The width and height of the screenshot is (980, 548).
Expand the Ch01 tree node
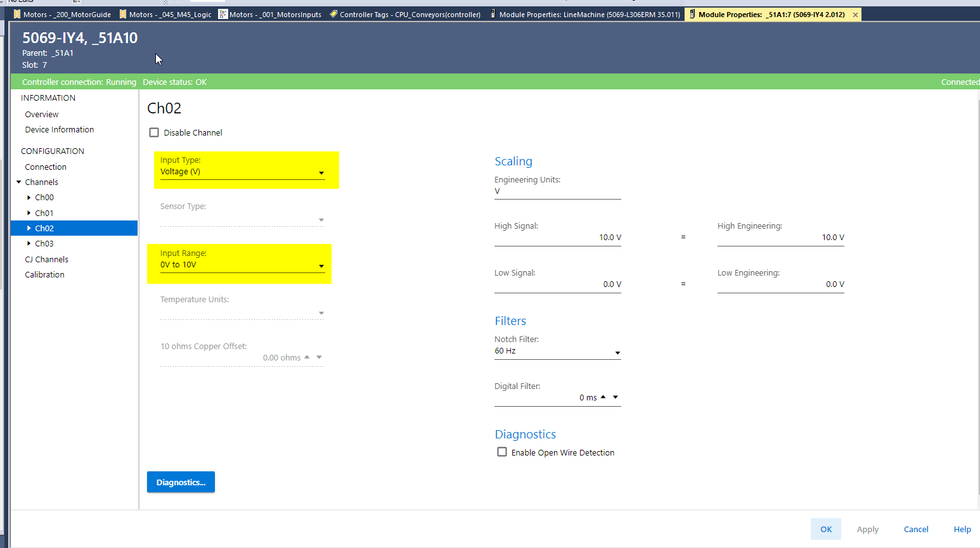(x=29, y=213)
